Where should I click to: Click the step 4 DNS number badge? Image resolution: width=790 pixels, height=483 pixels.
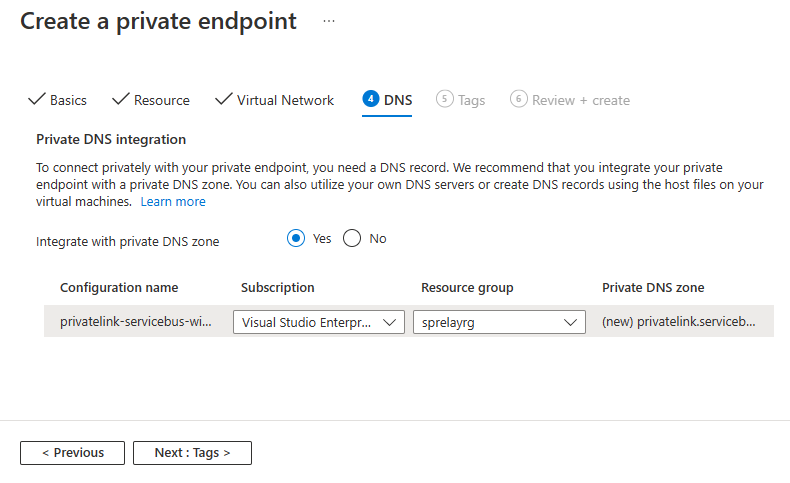coord(371,99)
